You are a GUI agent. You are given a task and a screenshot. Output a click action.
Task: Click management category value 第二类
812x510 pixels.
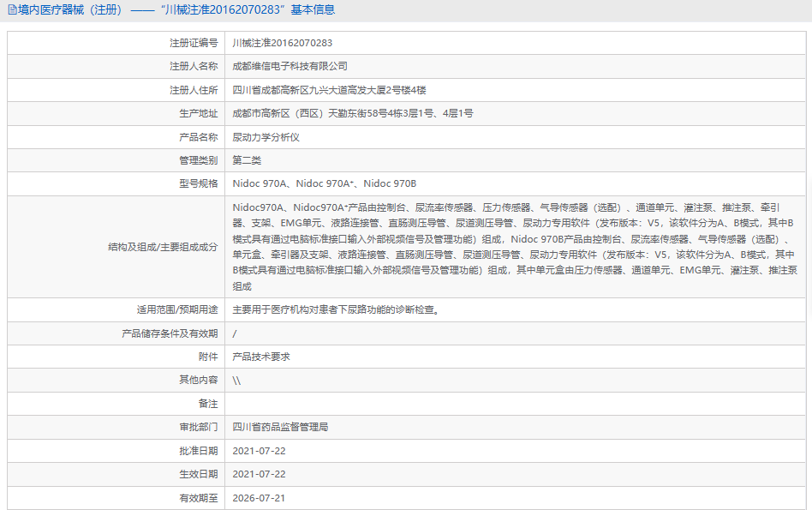[247, 160]
